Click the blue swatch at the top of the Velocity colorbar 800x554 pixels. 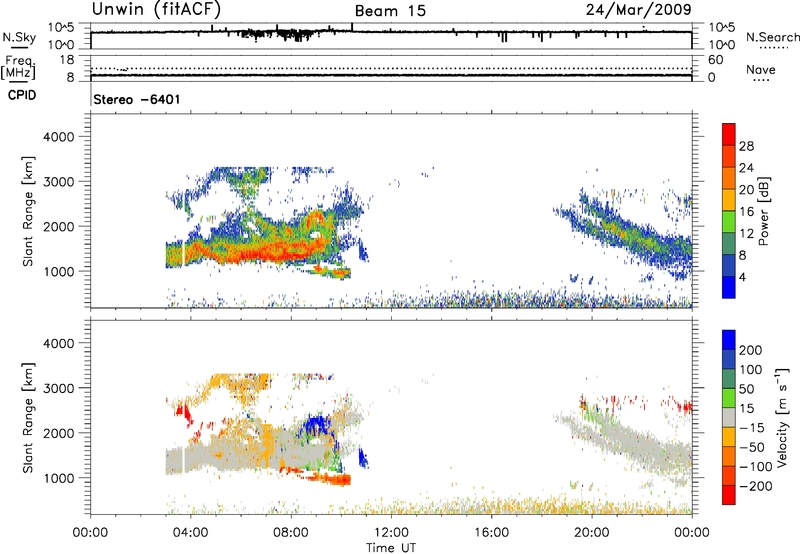729,340
